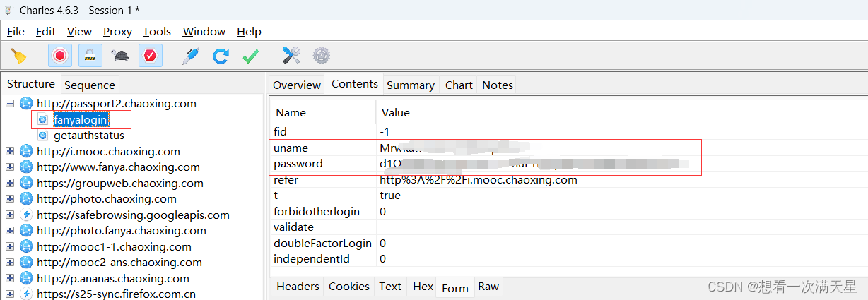This screenshot has height=300, width=868.
Task: Open the Edit menu
Action: 46,31
